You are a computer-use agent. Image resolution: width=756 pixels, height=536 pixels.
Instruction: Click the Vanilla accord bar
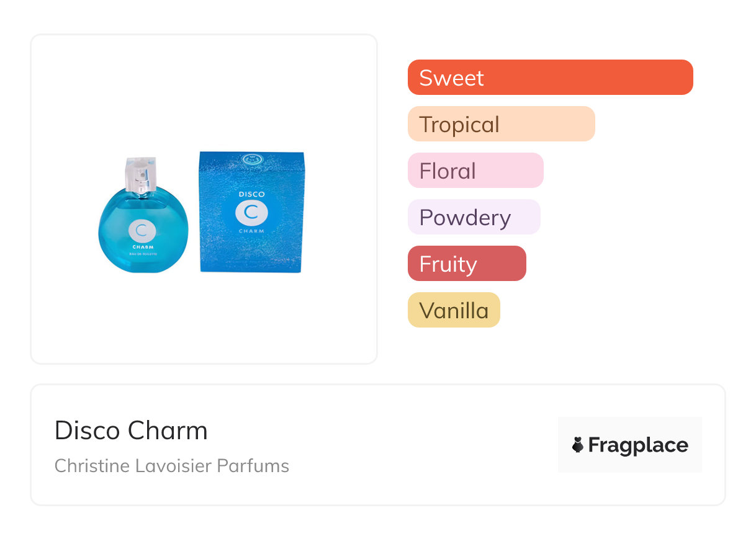453,310
